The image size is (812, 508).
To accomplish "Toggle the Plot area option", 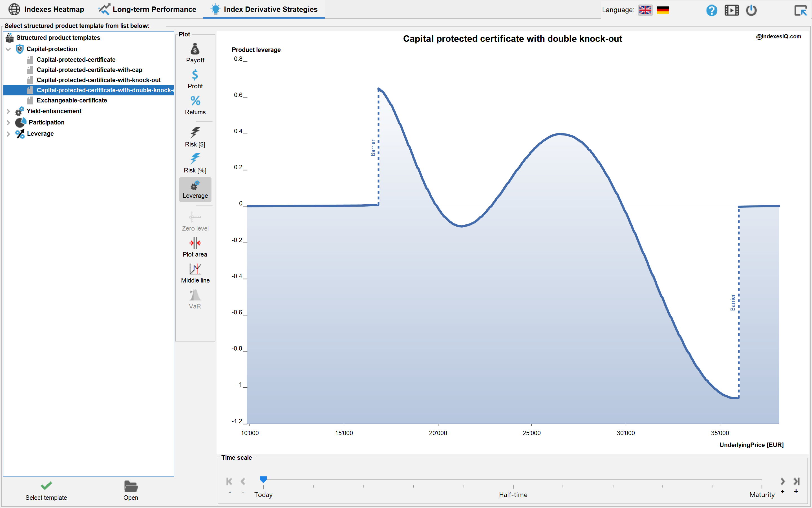I will [x=195, y=248].
